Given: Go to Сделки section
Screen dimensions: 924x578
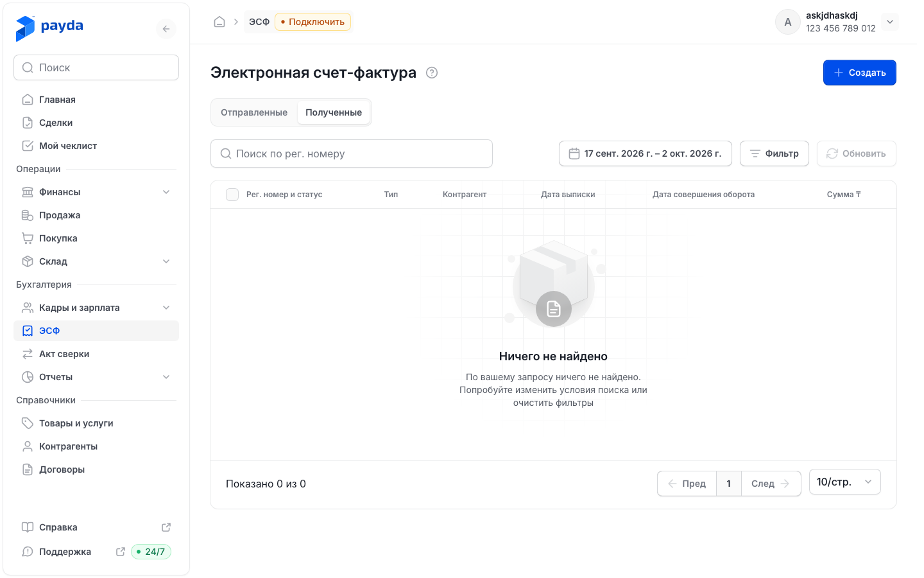Looking at the screenshot, I should [x=96, y=123].
